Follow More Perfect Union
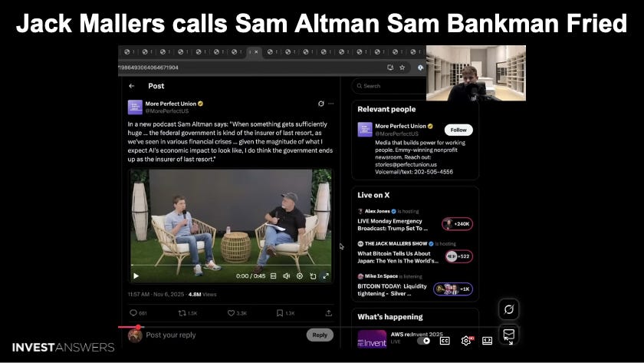Viewport: 644px width, 363px height. (458, 130)
